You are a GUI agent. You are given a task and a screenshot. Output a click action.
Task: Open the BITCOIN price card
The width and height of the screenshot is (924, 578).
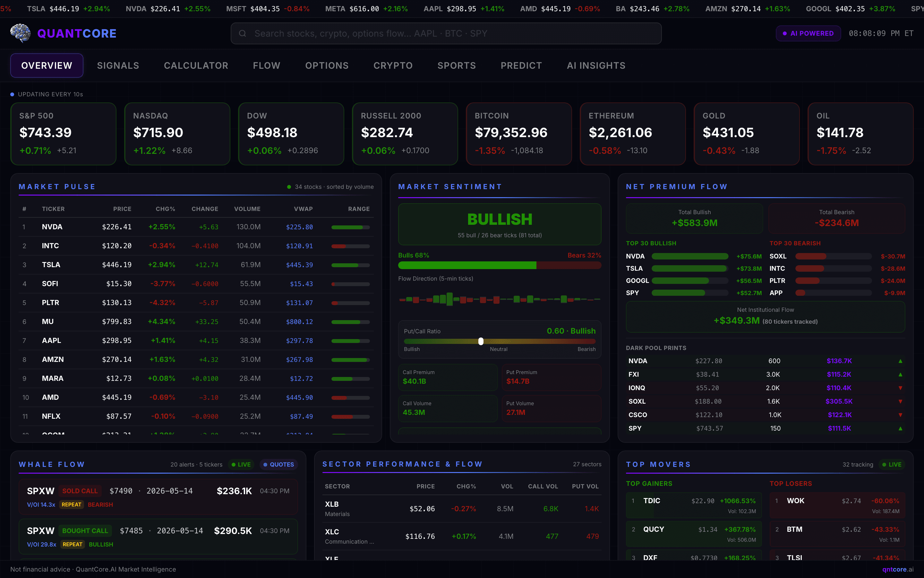pos(519,134)
